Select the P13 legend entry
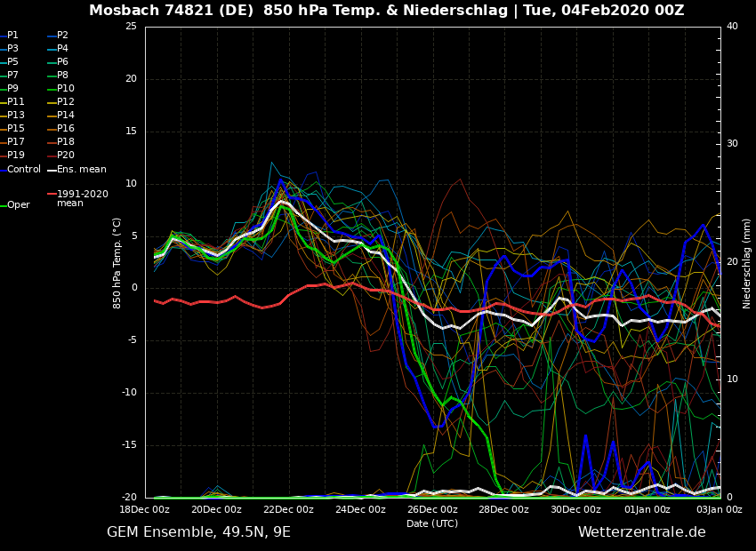The image size is (756, 551). [16, 116]
